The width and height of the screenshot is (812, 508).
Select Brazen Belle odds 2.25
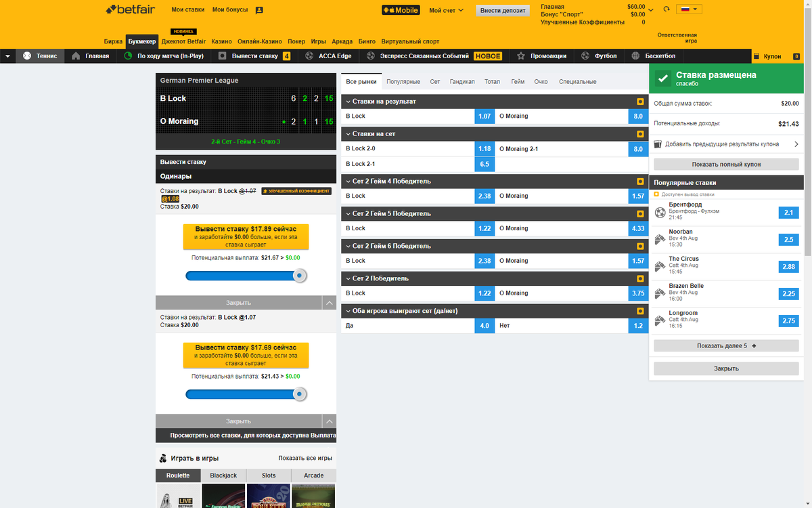pyautogui.click(x=788, y=294)
